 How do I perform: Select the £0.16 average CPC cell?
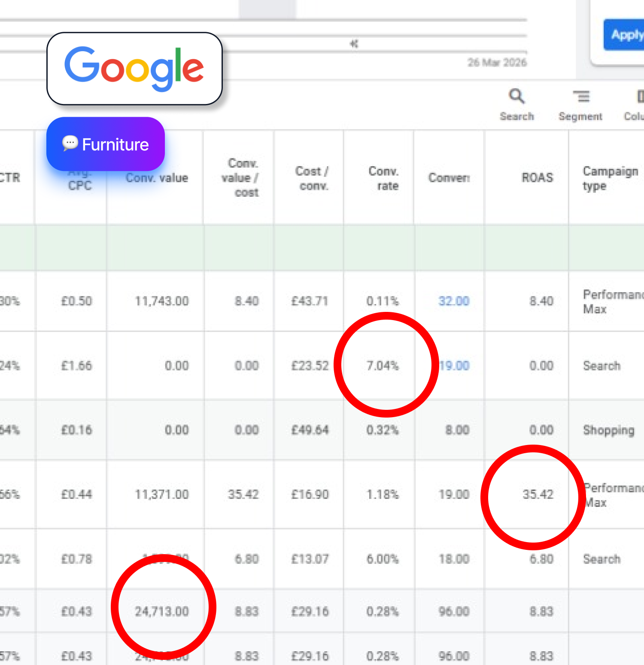click(76, 430)
